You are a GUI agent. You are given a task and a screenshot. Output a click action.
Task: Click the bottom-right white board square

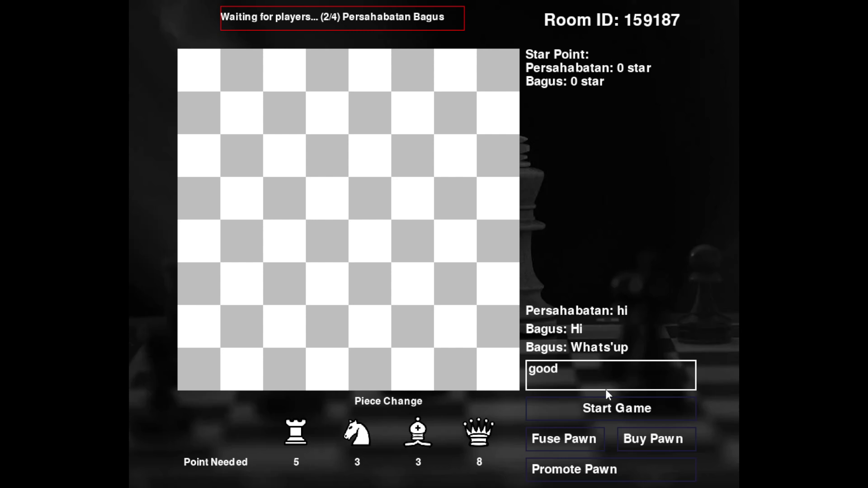tap(498, 369)
